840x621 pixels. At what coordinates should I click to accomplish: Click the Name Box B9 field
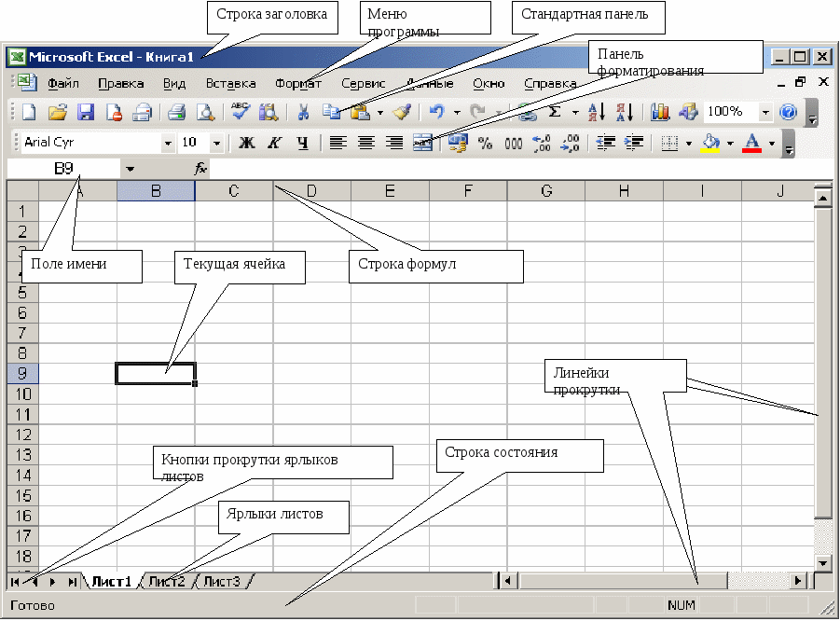coord(63,170)
